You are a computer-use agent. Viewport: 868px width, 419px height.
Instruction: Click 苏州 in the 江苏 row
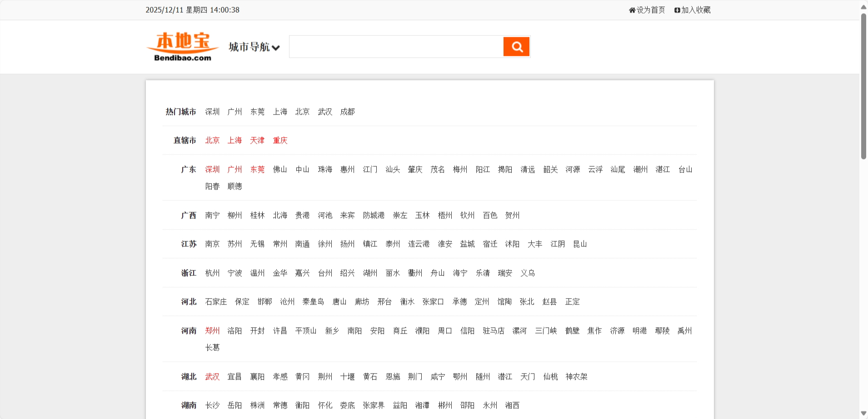tap(234, 244)
